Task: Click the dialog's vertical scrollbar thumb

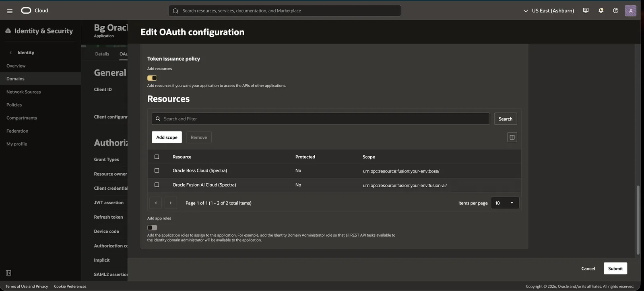Action: 638,220
